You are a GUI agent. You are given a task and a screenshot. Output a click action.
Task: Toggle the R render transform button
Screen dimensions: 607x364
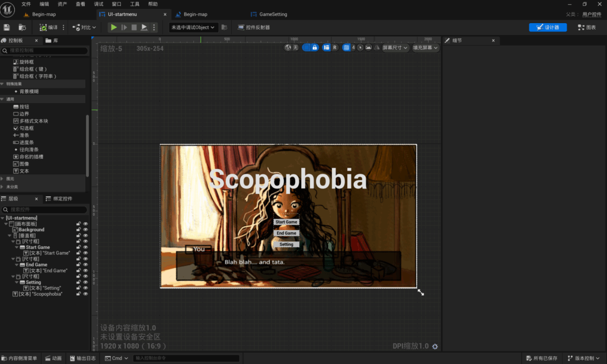(335, 47)
